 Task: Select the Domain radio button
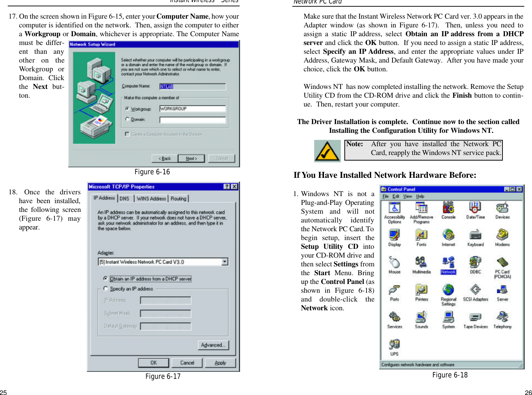pos(127,119)
